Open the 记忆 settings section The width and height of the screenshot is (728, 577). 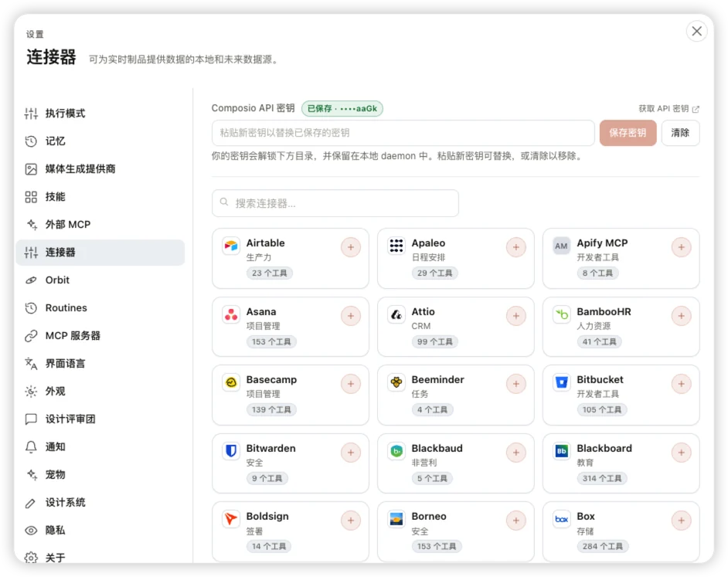(x=100, y=141)
